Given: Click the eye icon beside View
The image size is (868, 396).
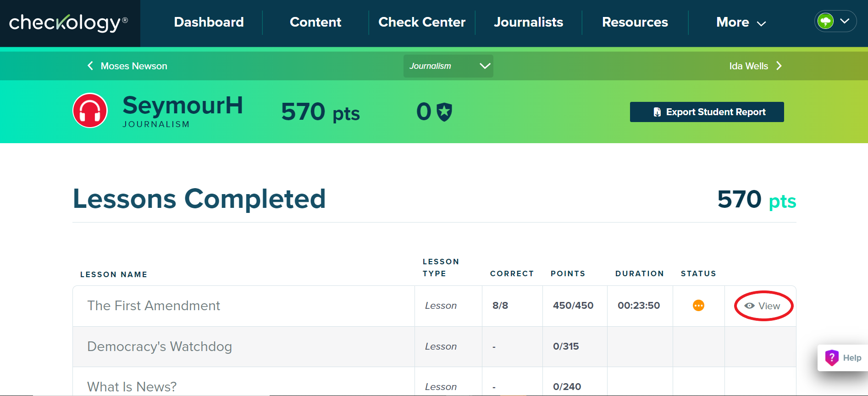Looking at the screenshot, I should (750, 306).
